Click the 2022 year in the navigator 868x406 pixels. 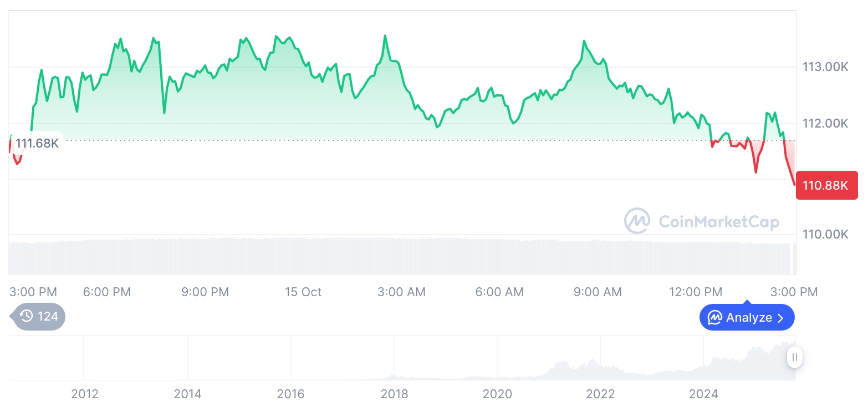(x=600, y=394)
